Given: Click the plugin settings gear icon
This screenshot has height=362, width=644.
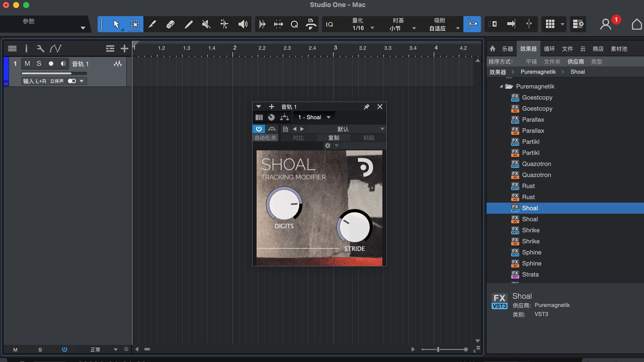Looking at the screenshot, I should 328,145.
